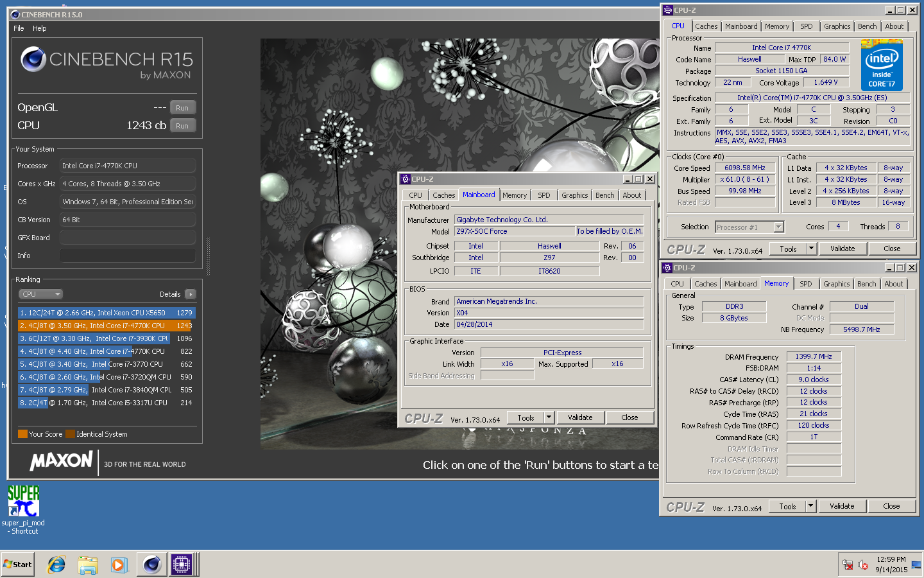Open Bench tab in Memory CPU-Z window
Screen dimensions: 924x578
(867, 284)
